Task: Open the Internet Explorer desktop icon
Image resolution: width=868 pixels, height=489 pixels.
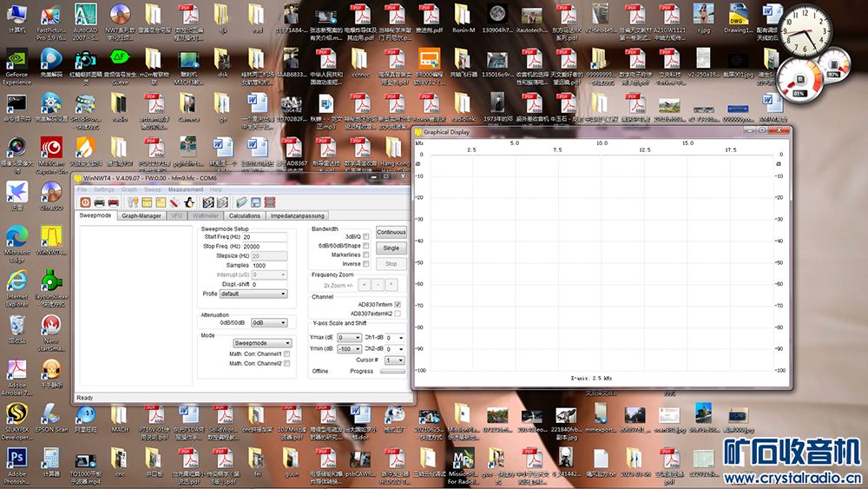Action: 17,285
